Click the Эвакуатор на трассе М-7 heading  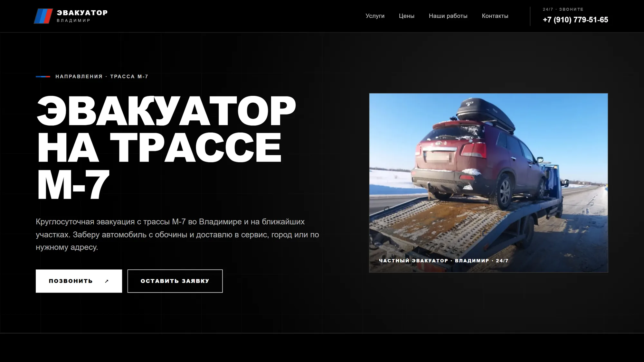click(x=166, y=148)
